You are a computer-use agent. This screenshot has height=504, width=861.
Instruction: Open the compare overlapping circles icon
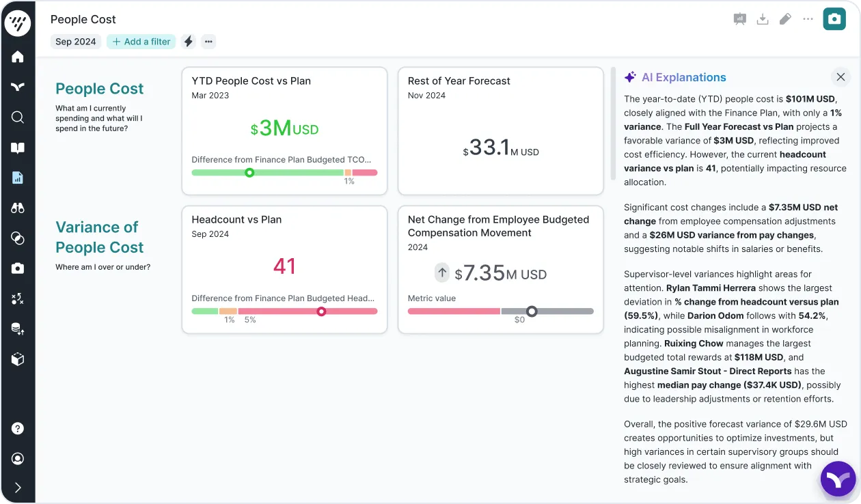(18, 238)
